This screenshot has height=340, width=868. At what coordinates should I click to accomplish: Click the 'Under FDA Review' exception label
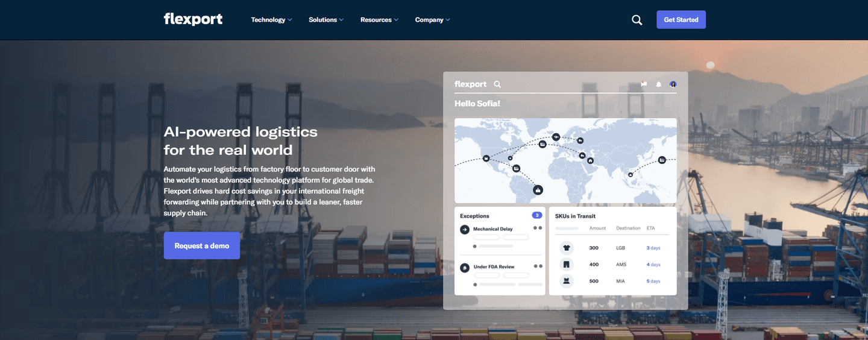(494, 266)
